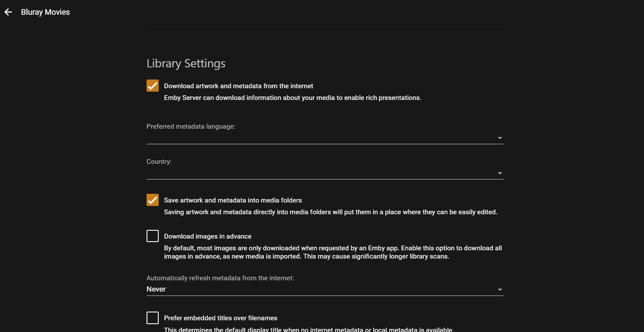
Task: Click the 'Save artwork and metadata into media folders' label
Action: click(233, 200)
